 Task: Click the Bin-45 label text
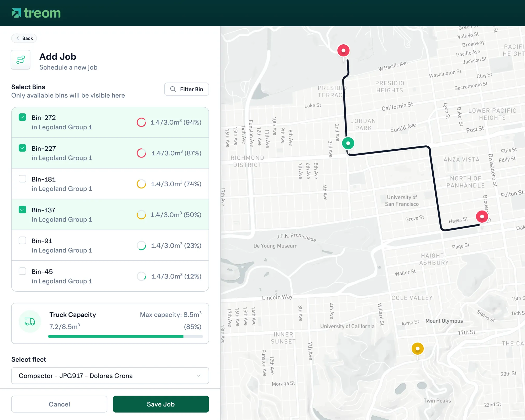[x=42, y=272]
